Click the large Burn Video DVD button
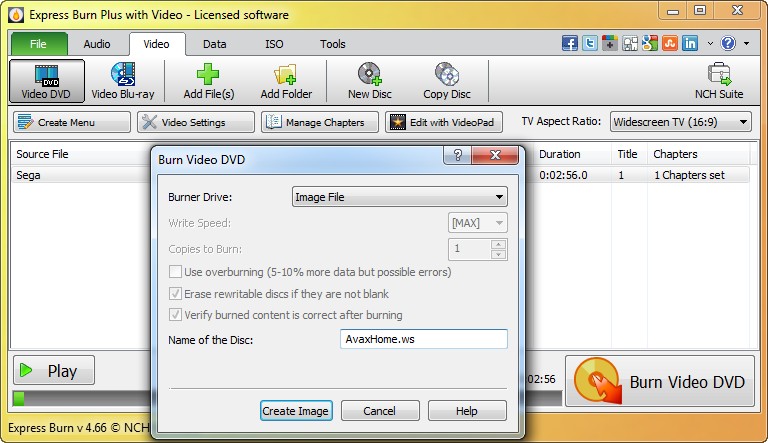 (660, 382)
